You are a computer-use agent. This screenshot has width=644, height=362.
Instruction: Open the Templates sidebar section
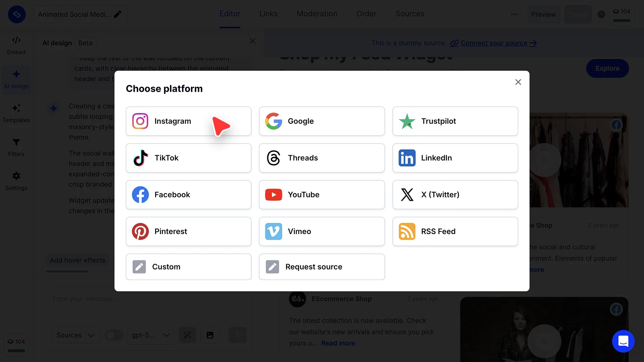point(16,113)
